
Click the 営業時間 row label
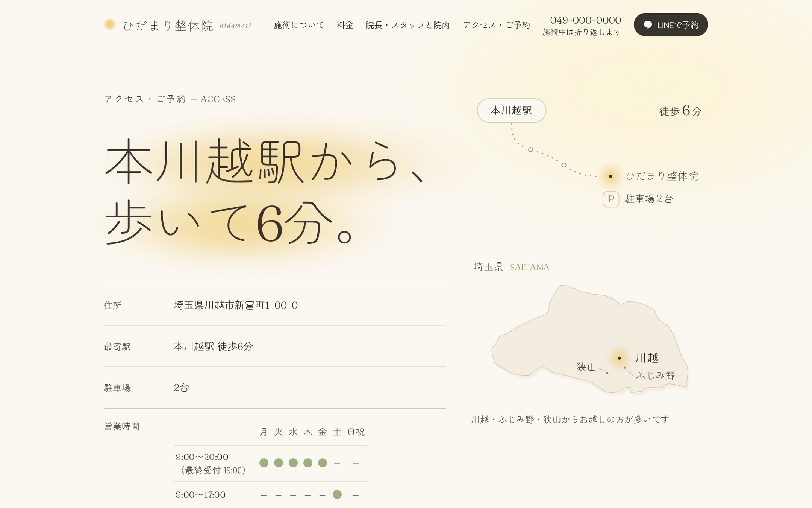(122, 426)
